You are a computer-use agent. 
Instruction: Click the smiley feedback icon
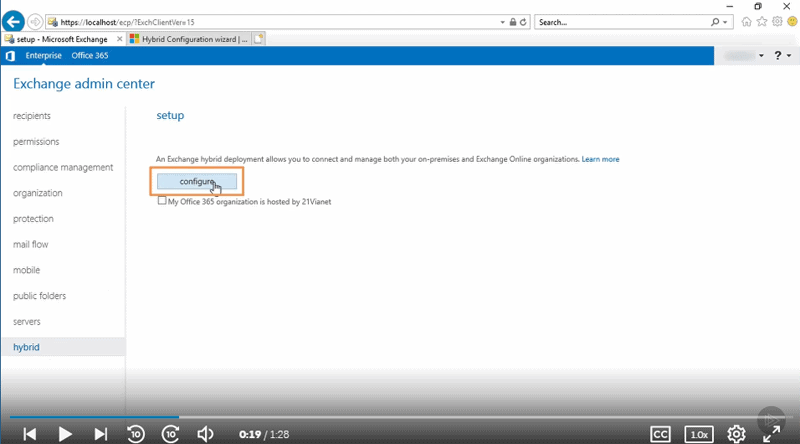pyautogui.click(x=792, y=21)
